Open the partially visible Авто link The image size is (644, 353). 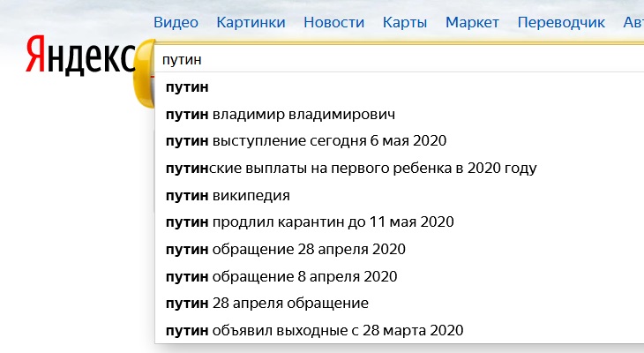[x=633, y=22]
